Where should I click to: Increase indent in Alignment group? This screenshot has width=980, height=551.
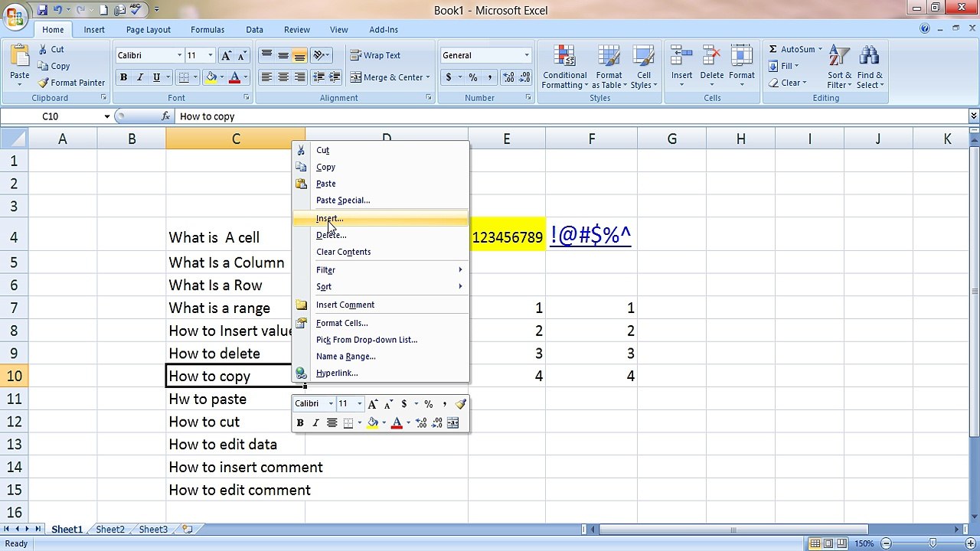(335, 77)
